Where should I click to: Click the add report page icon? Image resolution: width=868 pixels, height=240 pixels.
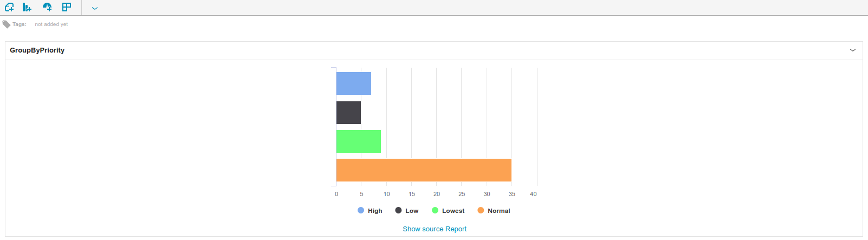(x=9, y=8)
